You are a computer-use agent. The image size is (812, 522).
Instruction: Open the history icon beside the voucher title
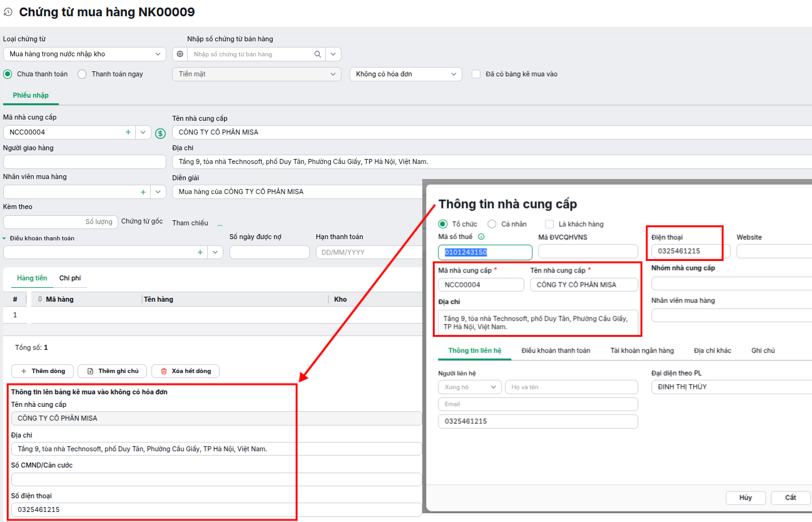point(8,12)
